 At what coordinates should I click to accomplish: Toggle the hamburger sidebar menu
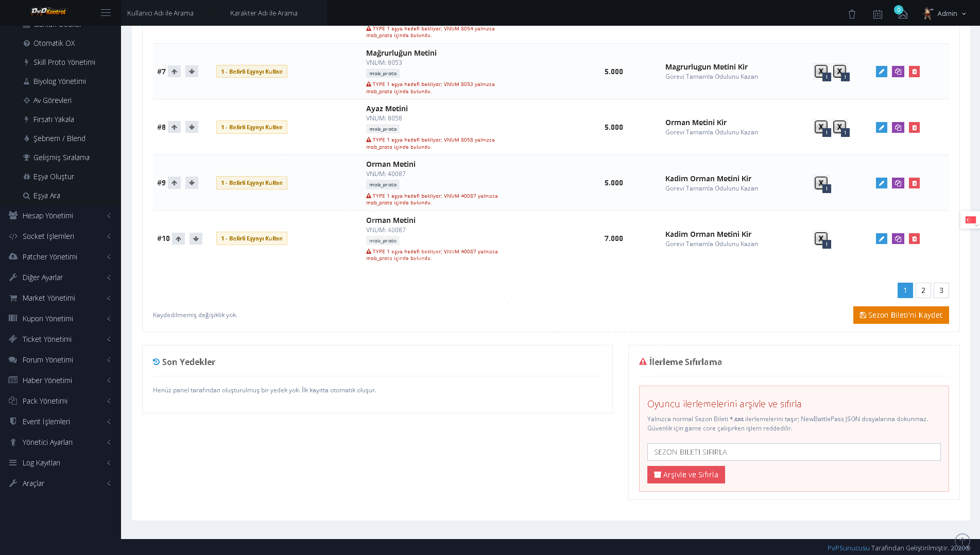pos(106,13)
